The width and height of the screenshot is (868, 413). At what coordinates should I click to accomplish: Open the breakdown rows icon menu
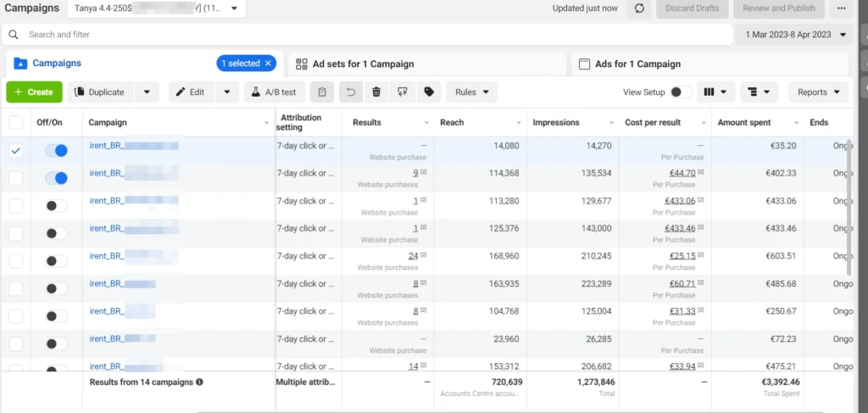[x=759, y=92]
